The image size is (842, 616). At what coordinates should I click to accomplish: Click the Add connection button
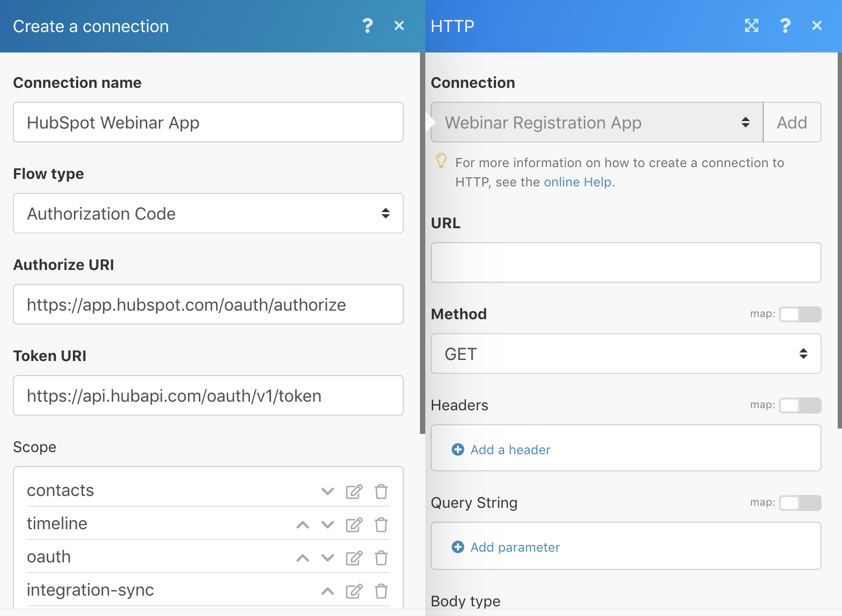[x=792, y=122]
